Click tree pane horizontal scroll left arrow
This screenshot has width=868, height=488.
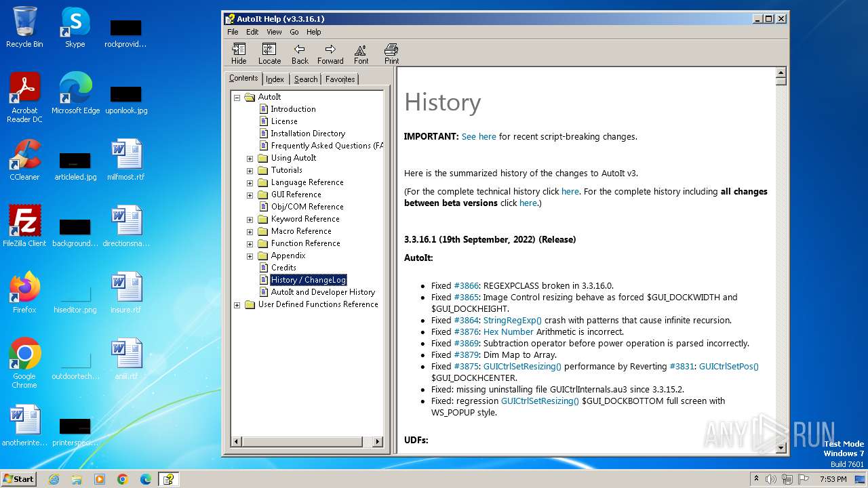237,441
